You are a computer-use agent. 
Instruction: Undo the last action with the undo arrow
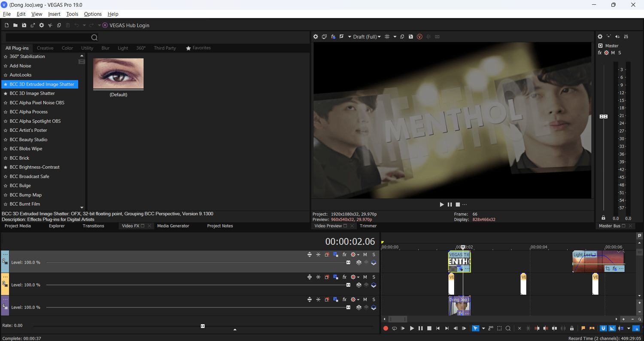[77, 25]
